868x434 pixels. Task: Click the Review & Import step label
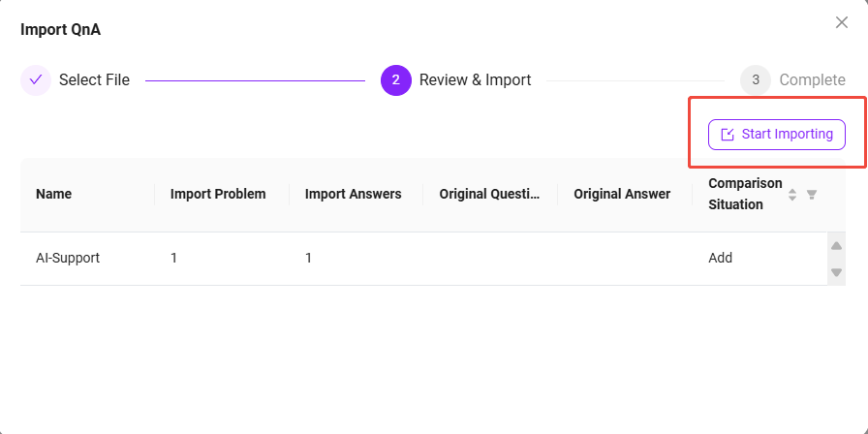click(475, 80)
